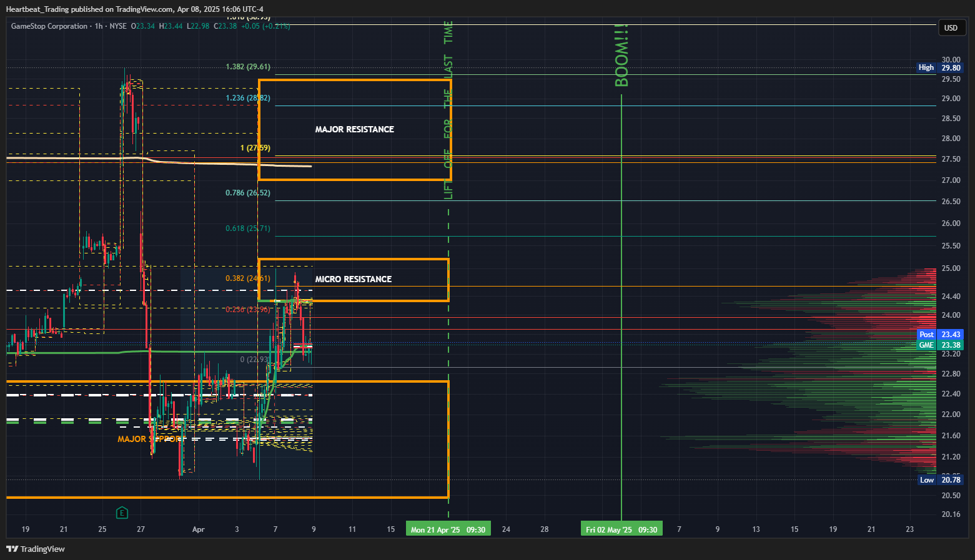Screen dimensions: 975x560
Task: Click the 25 date on time axis
Action: click(x=102, y=529)
